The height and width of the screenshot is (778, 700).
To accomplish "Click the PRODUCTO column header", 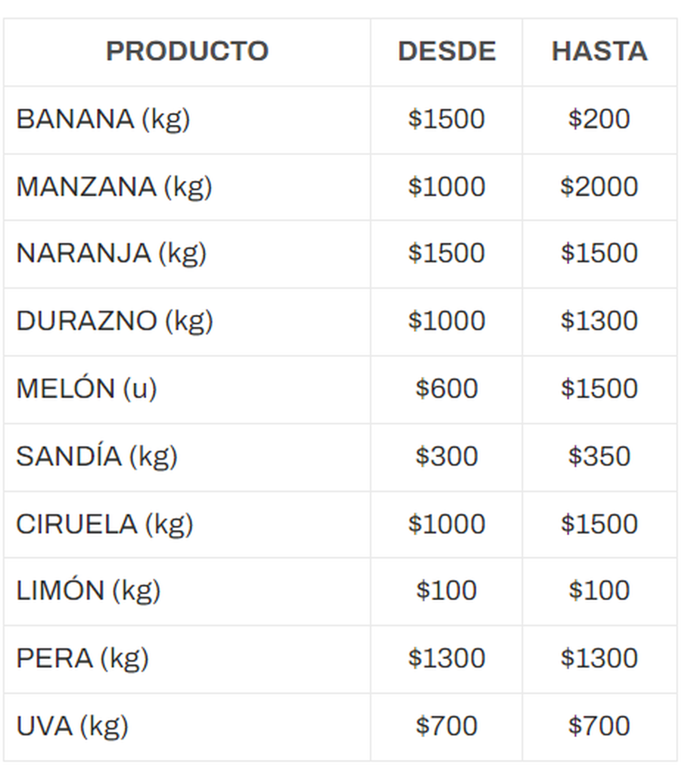I will pos(187,51).
